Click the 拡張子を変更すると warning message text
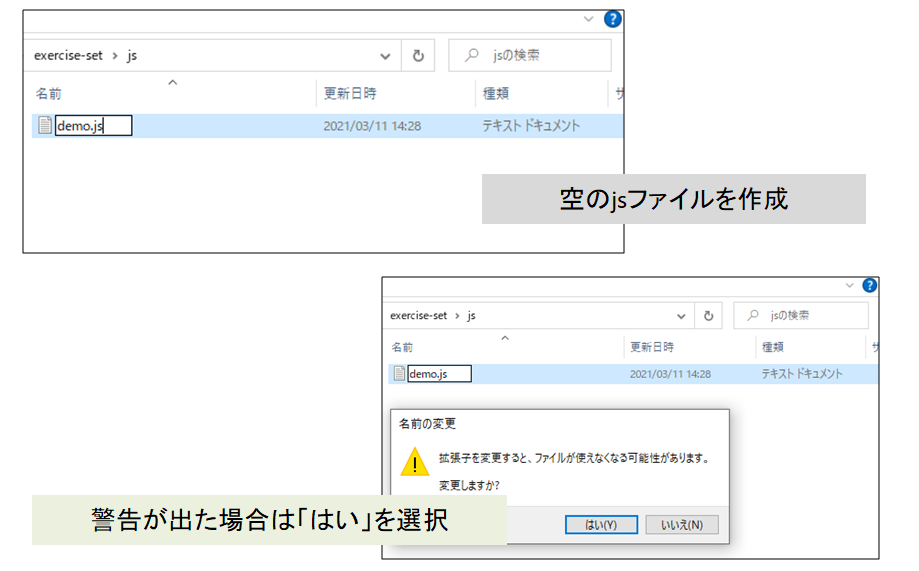 (574, 458)
